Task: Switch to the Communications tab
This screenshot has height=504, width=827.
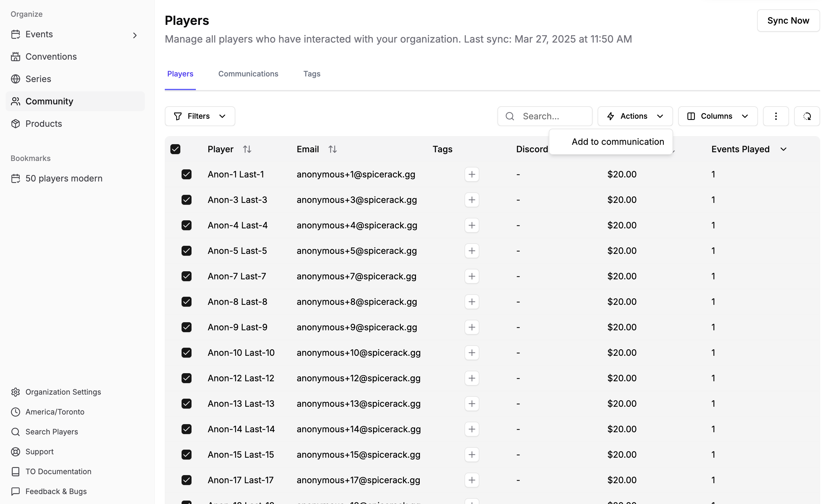Action: (x=248, y=74)
